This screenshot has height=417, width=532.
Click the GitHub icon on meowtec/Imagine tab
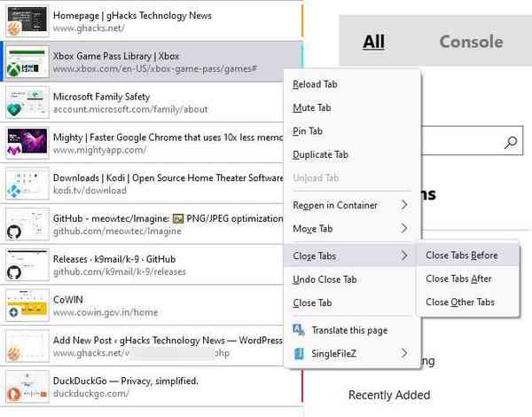click(14, 232)
